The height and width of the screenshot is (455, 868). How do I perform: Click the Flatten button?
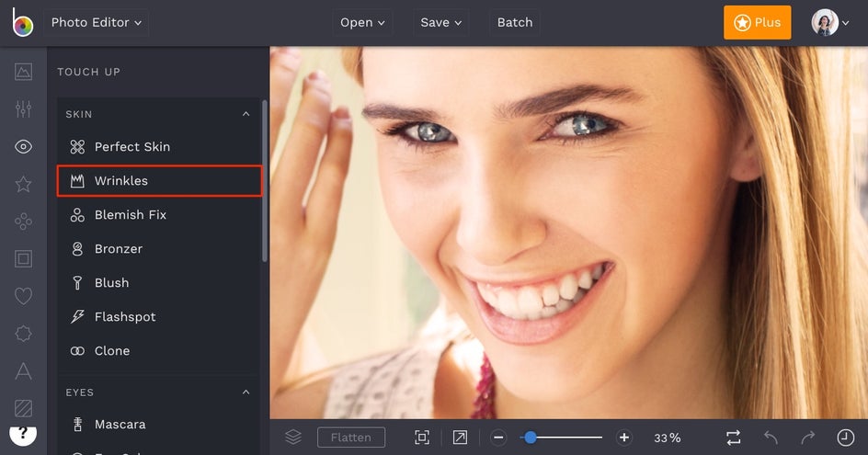[x=351, y=438]
